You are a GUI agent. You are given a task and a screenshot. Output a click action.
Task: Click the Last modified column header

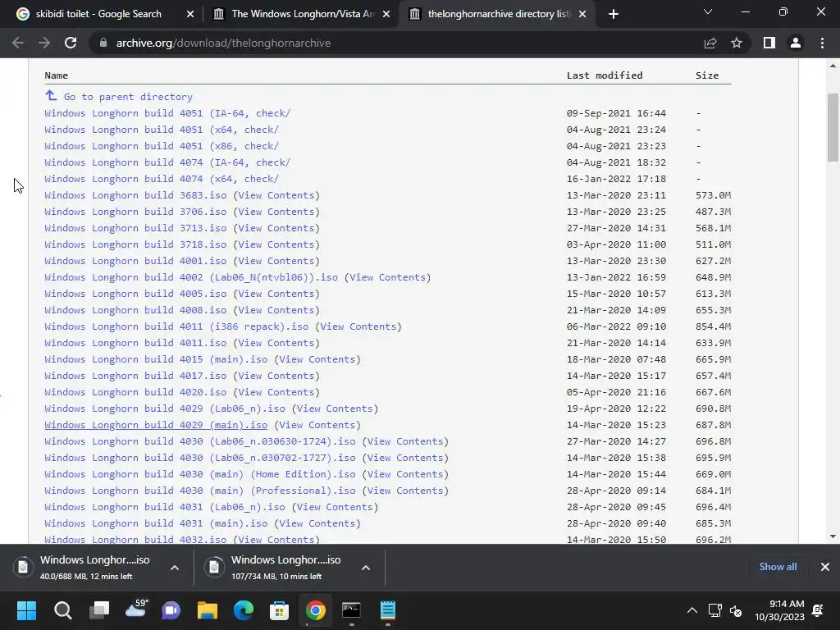tap(605, 75)
